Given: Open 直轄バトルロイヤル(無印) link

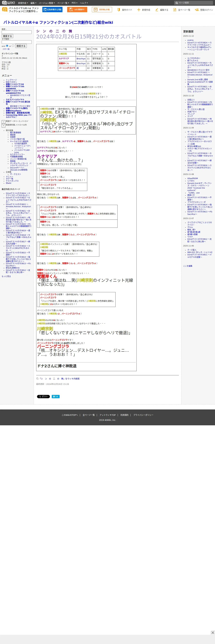Looking at the screenshot, I should coord(17,108).
